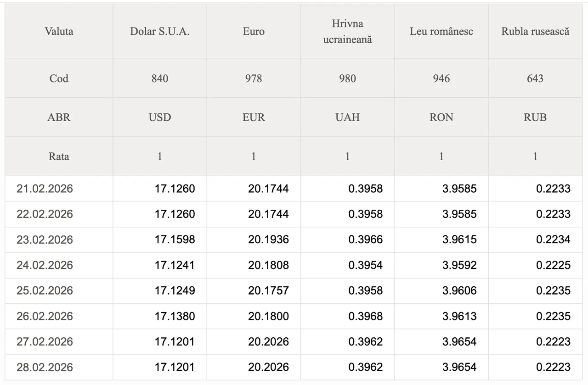Viewport: 588px width, 385px height.
Task: Select the RUB abbreviation cell
Action: [x=535, y=117]
